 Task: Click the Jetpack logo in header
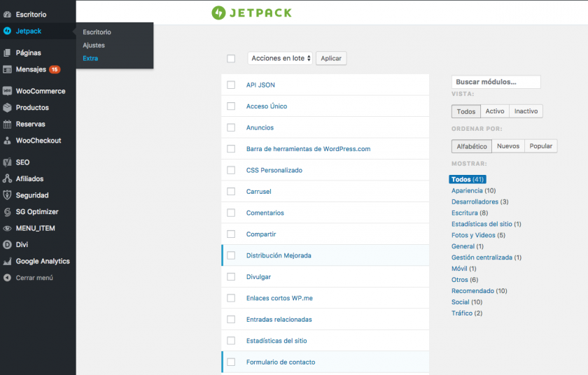[x=251, y=13]
